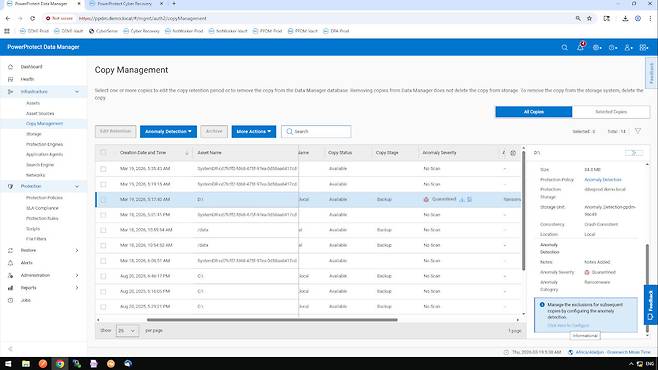The image size is (658, 370).
Task: Open the blue Feedback button
Action: click(650, 305)
